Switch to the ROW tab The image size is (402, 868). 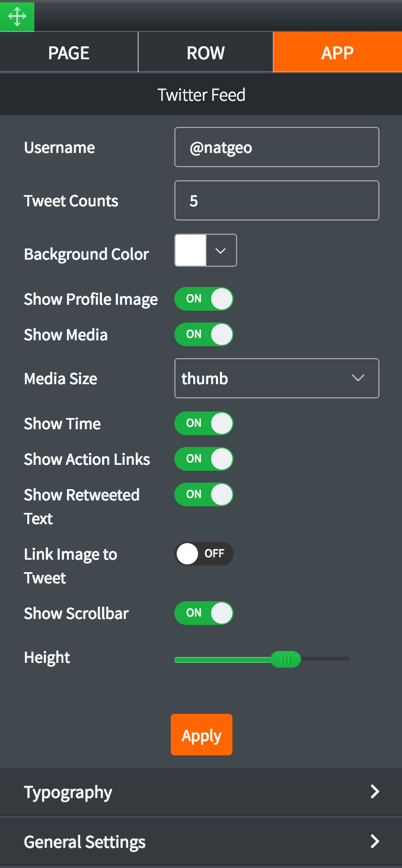(206, 53)
